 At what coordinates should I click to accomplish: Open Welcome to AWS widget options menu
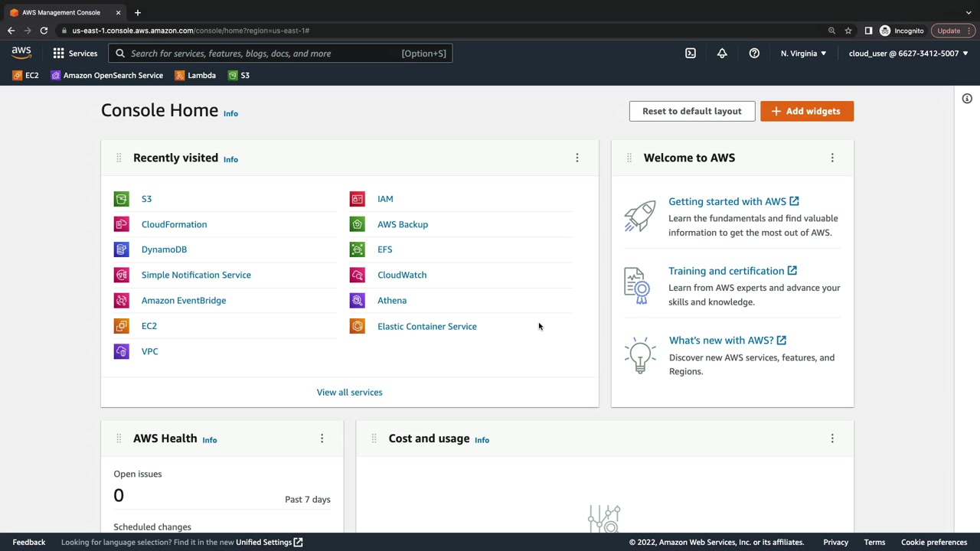point(832,158)
